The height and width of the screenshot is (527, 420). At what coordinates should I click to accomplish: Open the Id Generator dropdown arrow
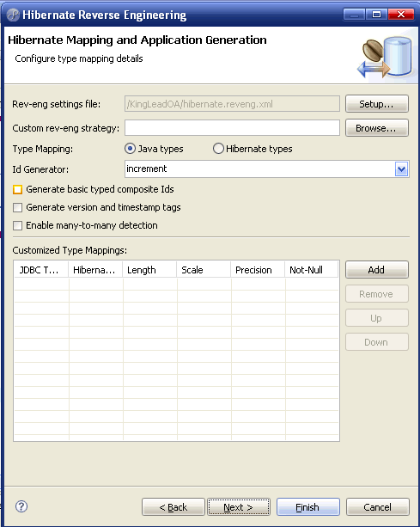tap(401, 169)
